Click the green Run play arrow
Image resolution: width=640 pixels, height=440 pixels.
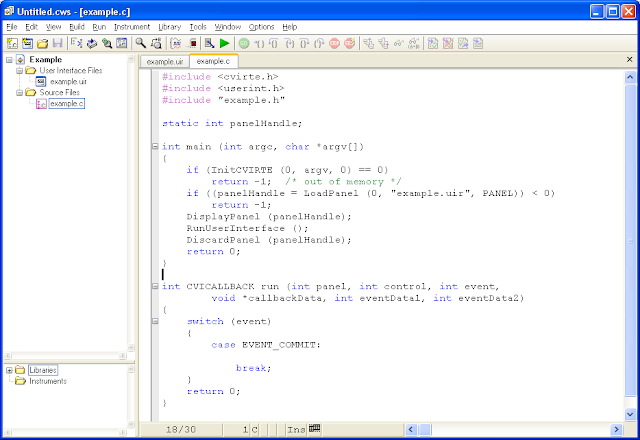[224, 43]
